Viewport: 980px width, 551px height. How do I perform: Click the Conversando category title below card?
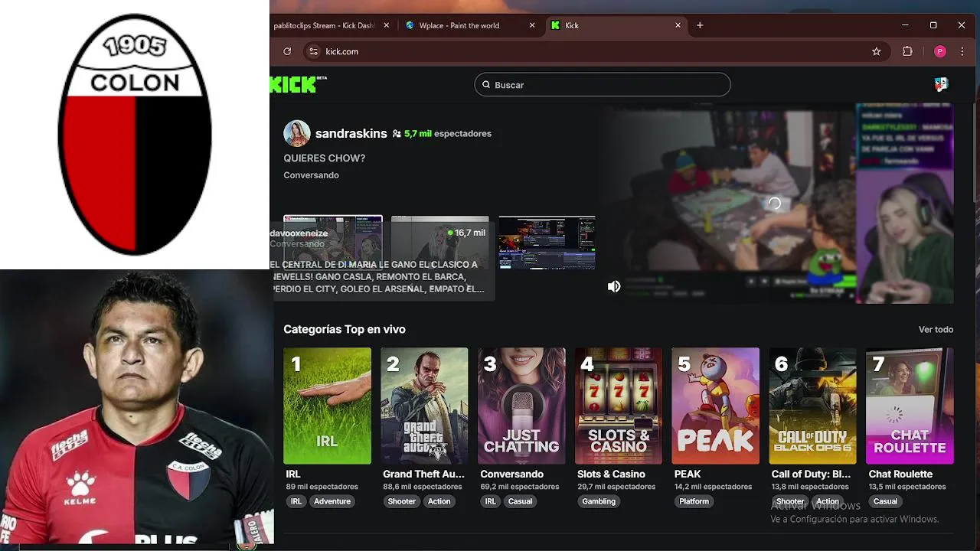pos(511,474)
